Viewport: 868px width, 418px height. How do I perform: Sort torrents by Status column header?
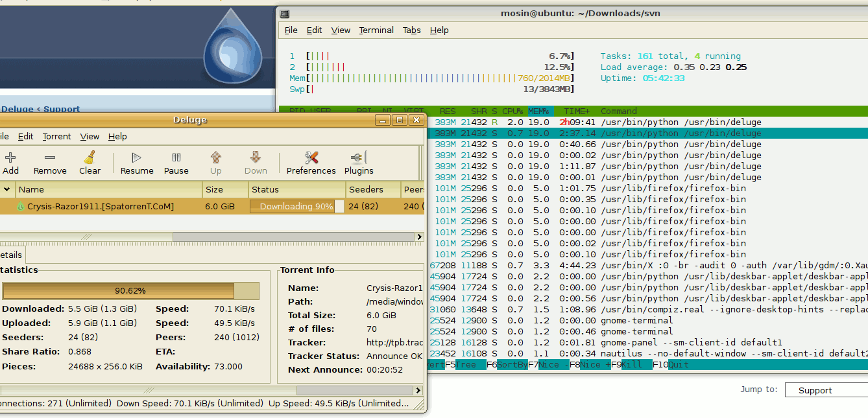coord(297,189)
